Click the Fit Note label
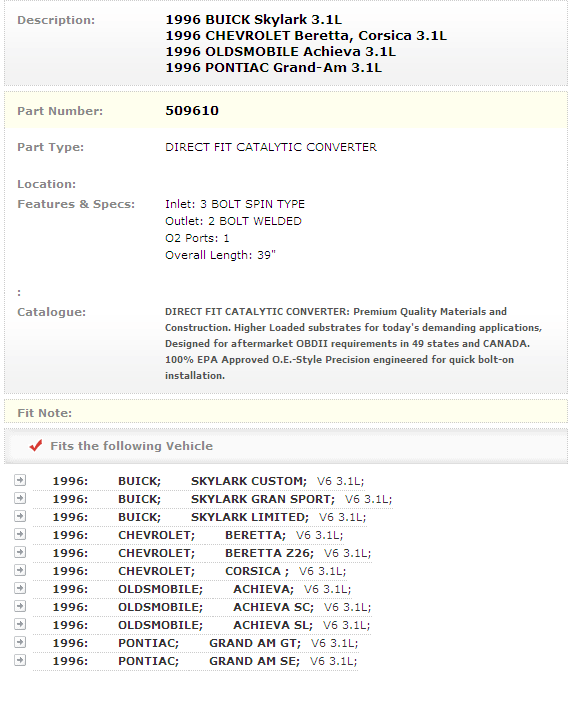The height and width of the screenshot is (720, 570). coord(45,413)
